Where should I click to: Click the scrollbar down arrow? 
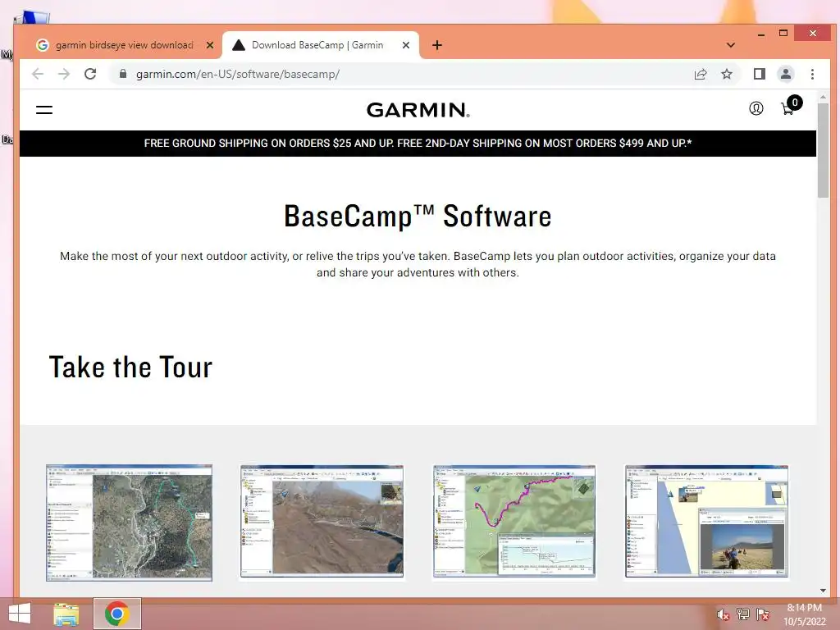823,591
